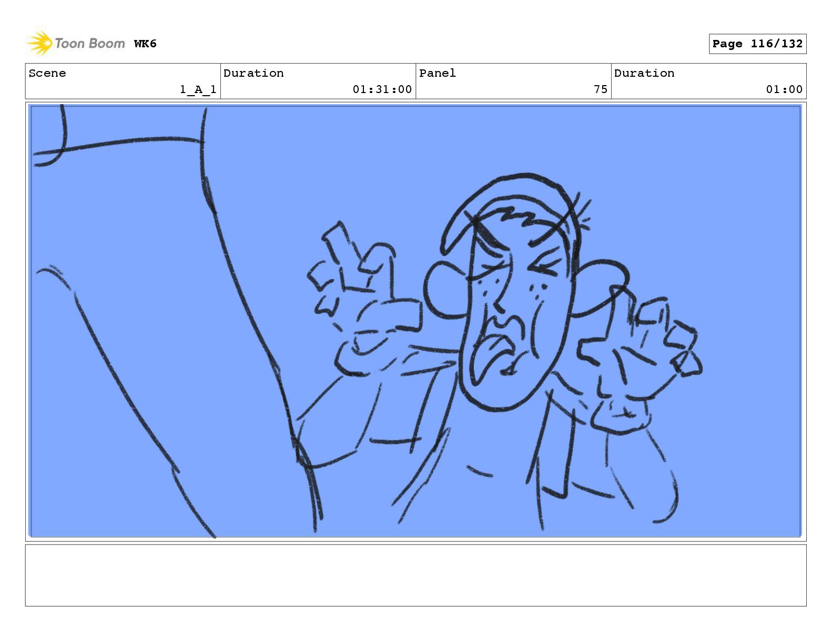The image size is (832, 644).
Task: Click the empty notes box below panel
Action: click(x=415, y=575)
